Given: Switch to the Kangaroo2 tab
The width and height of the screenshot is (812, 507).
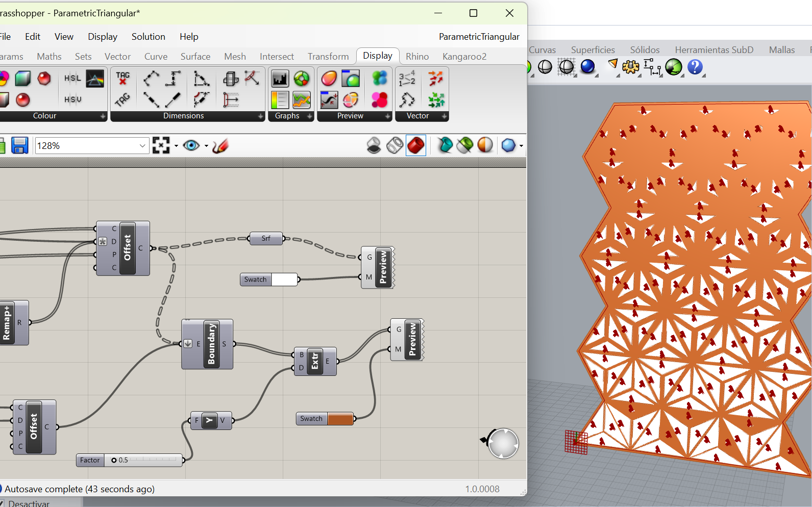Looking at the screenshot, I should (x=464, y=57).
